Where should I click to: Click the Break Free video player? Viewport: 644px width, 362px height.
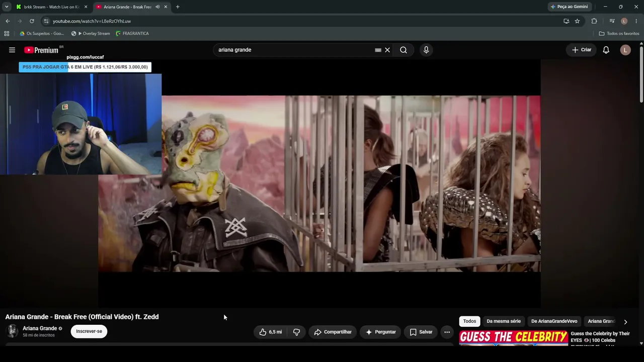[x=319, y=184]
